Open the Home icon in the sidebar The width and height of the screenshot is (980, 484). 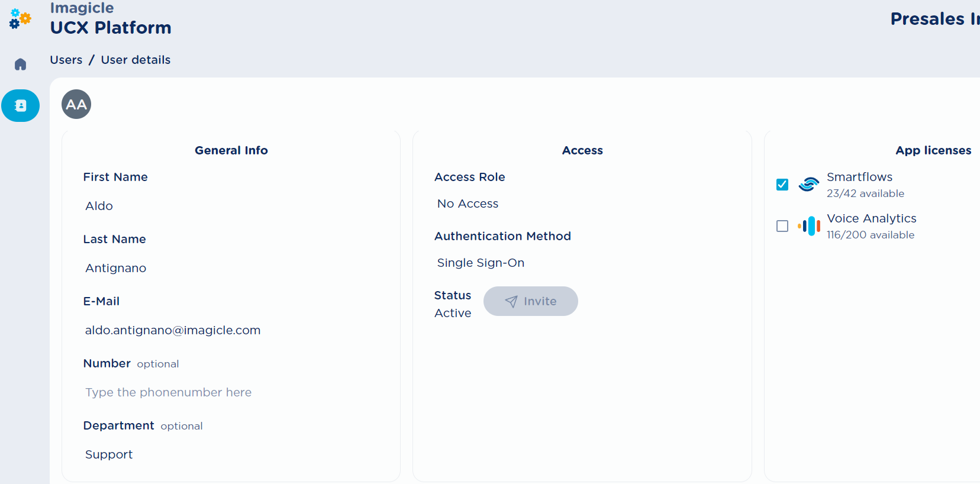click(20, 64)
